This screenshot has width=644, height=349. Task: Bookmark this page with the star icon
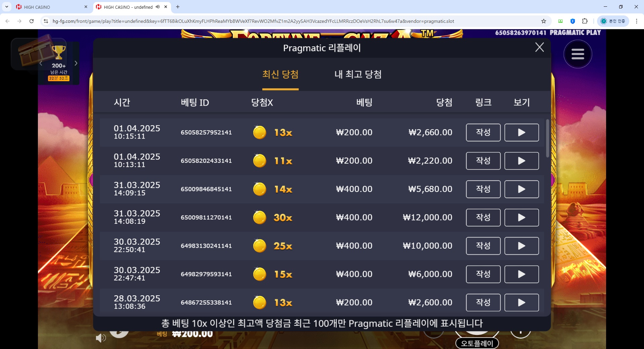click(544, 21)
